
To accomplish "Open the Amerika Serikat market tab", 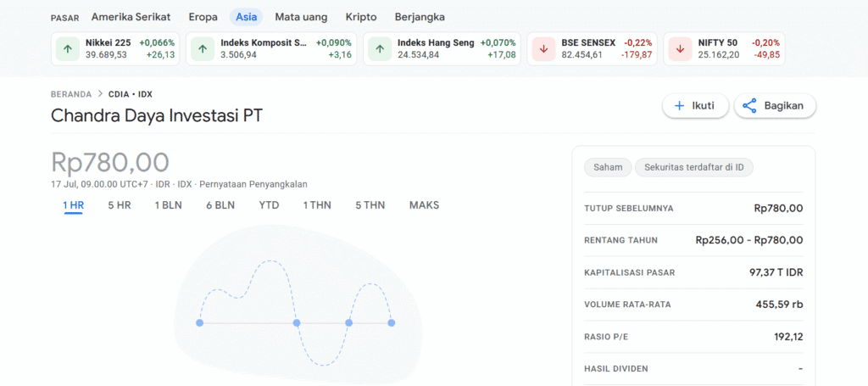I will 131,17.
